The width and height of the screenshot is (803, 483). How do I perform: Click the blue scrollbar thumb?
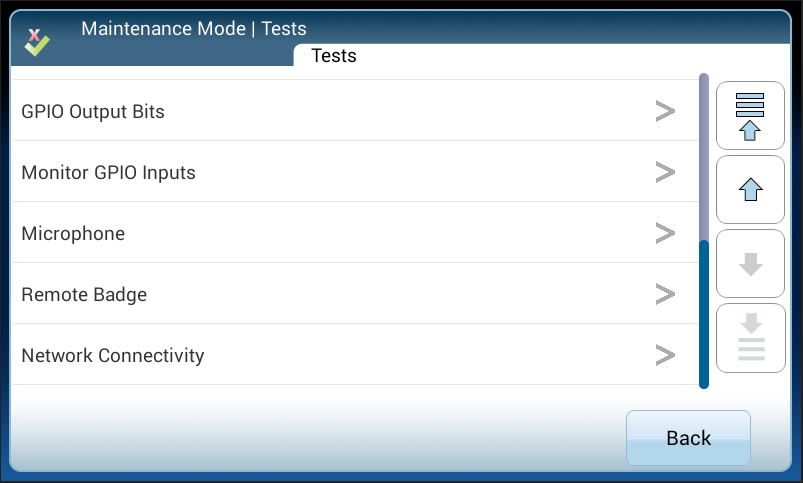coord(704,313)
